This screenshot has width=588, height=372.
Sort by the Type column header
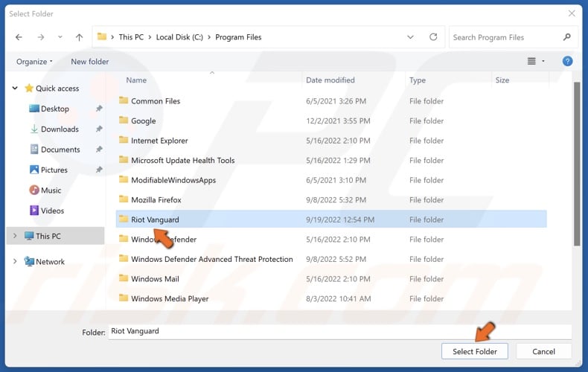(x=418, y=80)
